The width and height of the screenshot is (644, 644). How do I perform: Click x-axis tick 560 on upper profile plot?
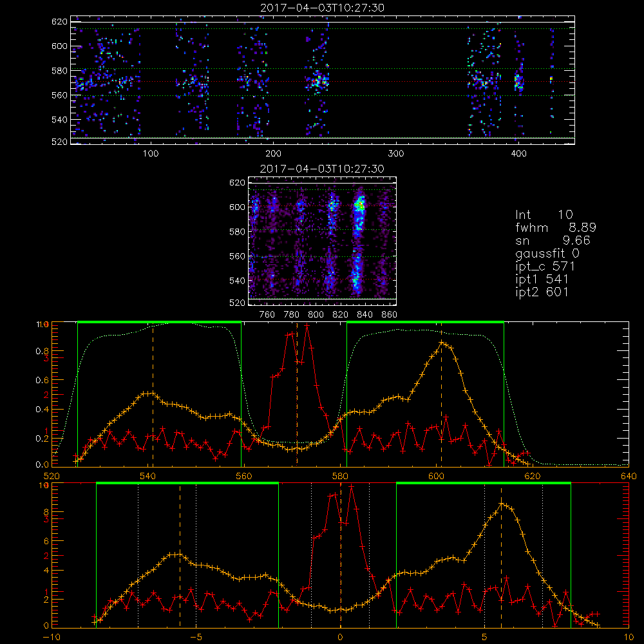coord(243,477)
